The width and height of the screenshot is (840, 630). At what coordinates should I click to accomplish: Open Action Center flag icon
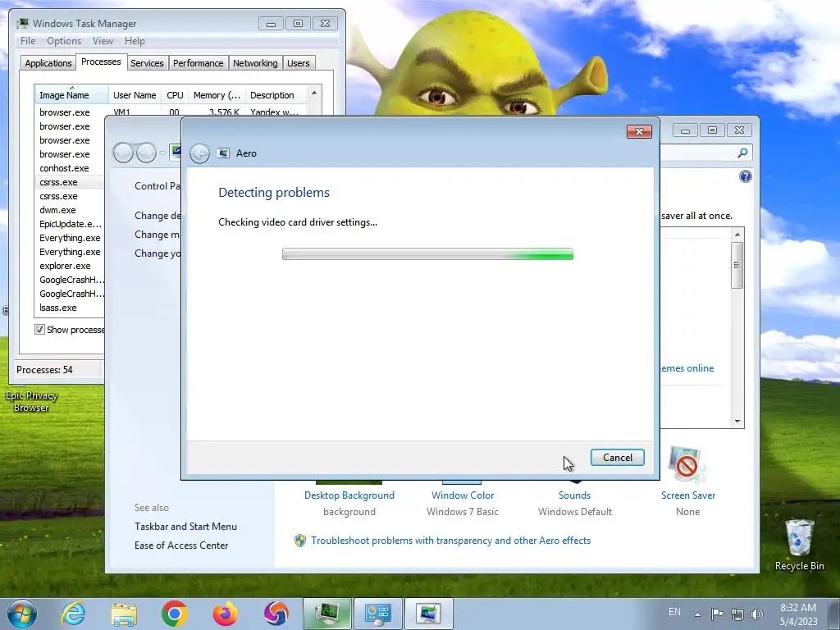click(717, 614)
